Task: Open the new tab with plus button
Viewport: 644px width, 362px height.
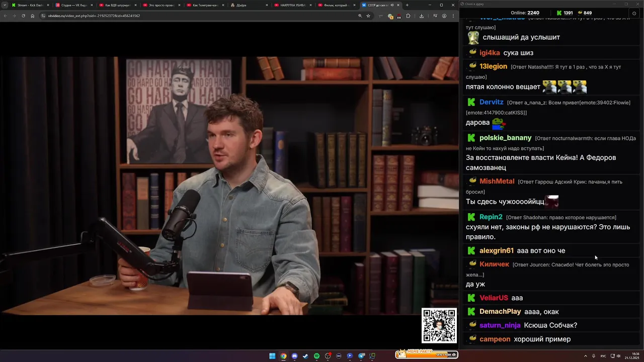Action: point(407,5)
